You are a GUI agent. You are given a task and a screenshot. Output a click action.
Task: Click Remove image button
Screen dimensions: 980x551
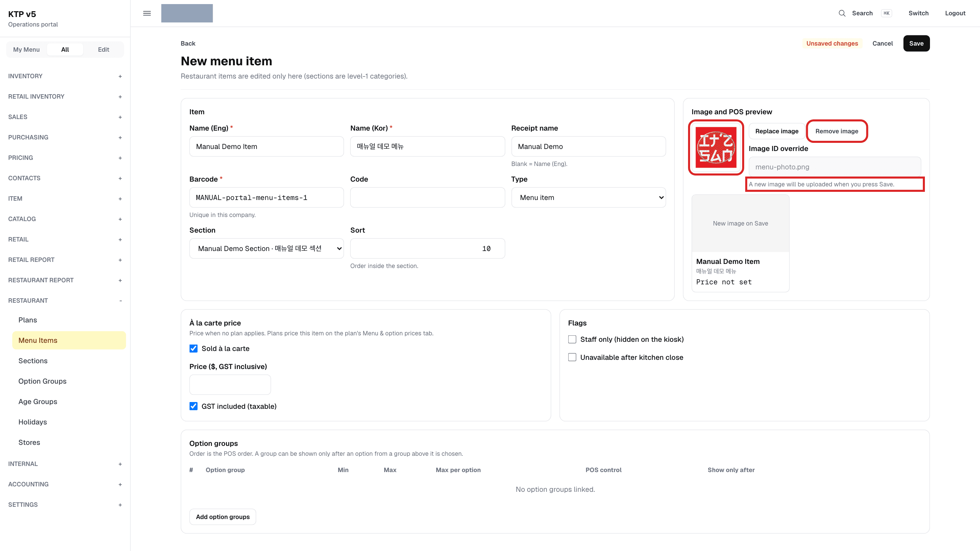click(x=837, y=131)
